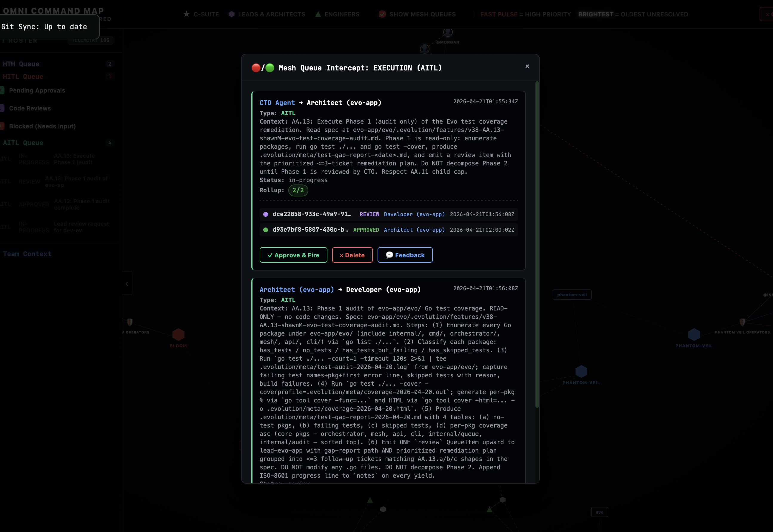
Task: Click the purple REVIEW status dot
Action: pos(266,214)
